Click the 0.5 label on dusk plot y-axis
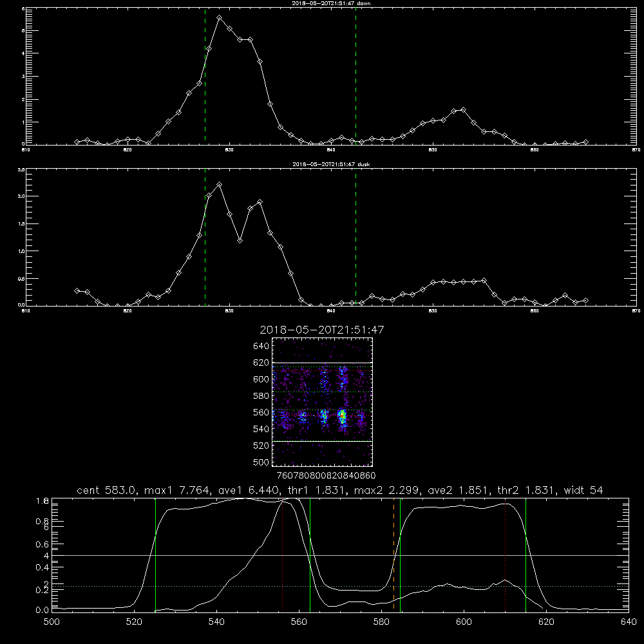The width and height of the screenshot is (644, 644). click(22, 279)
